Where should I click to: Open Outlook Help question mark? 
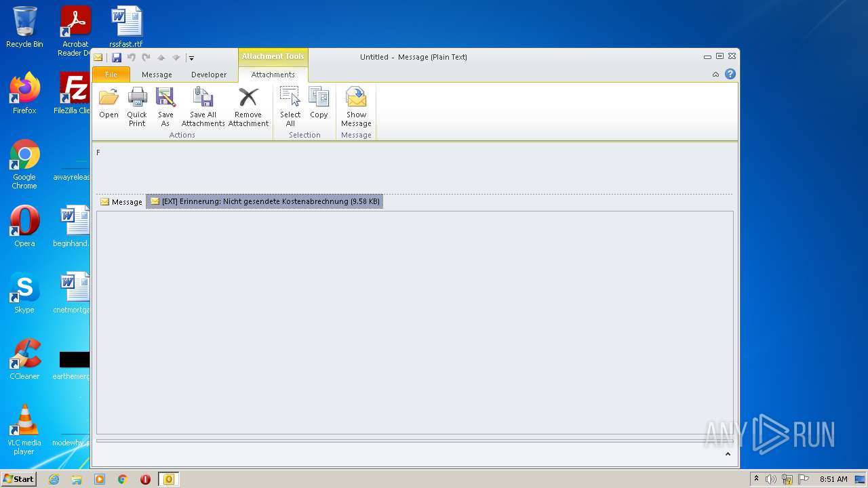pos(730,75)
